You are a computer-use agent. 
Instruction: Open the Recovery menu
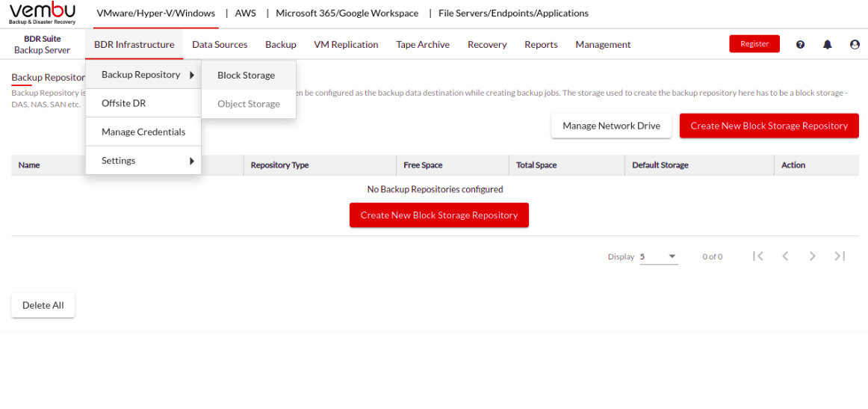click(x=487, y=44)
